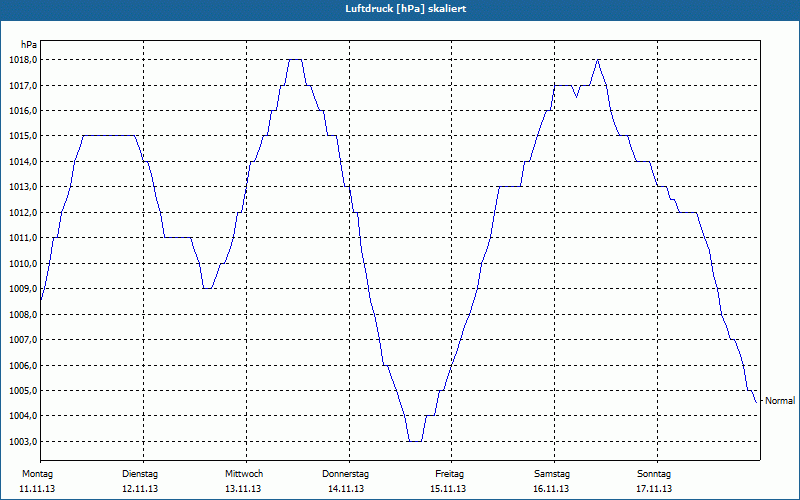
Task: Select the 'Samstag' day label
Action: 552,474
